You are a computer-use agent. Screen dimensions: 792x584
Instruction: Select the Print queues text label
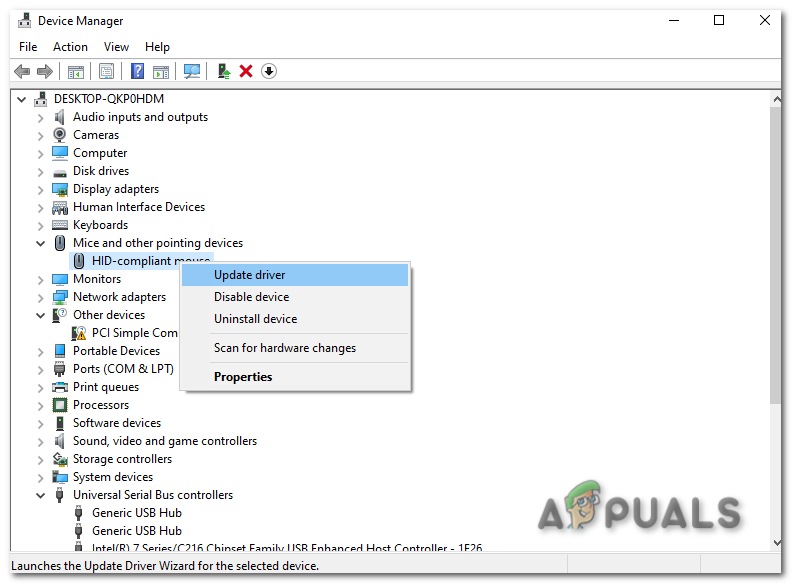[x=106, y=387]
